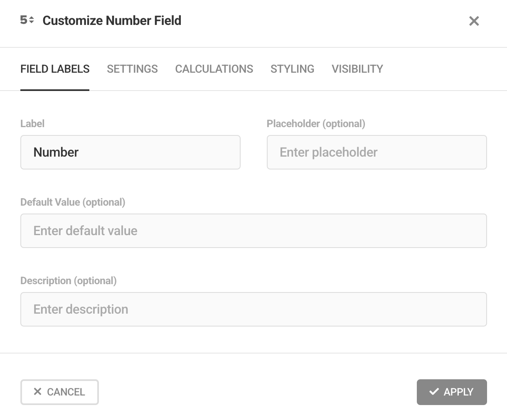Click the X icon to close the dialog
The width and height of the screenshot is (507, 420).
(x=474, y=21)
